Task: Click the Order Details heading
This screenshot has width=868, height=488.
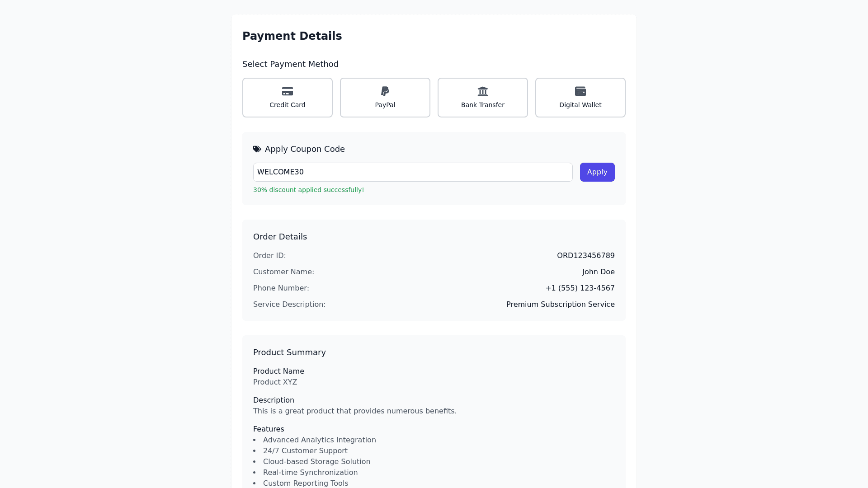Action: point(280,237)
